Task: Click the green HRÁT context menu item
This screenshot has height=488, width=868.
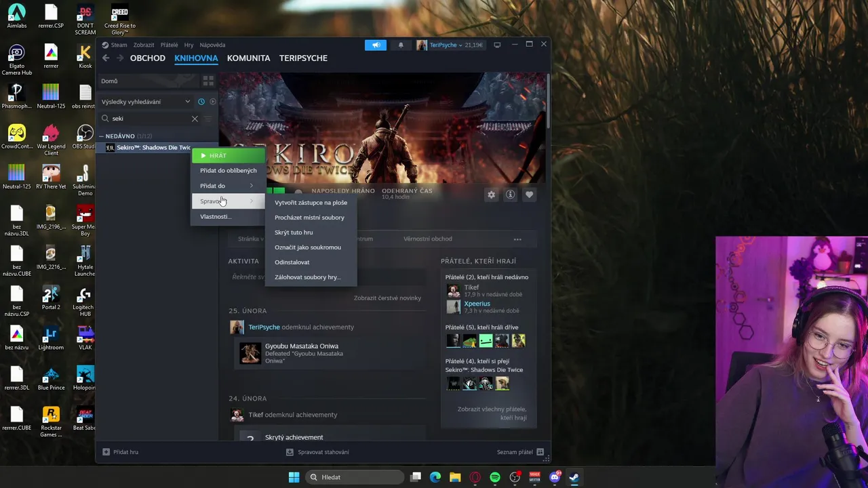Action: pos(229,156)
